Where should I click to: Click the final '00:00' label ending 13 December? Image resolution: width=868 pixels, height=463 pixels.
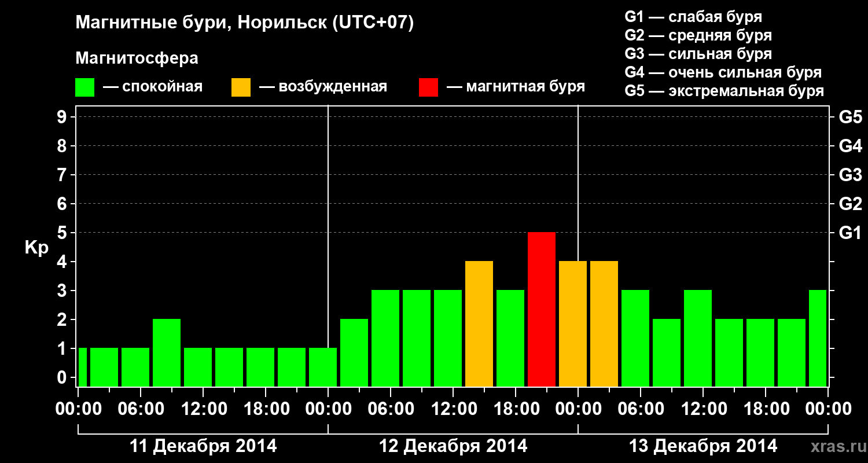tap(828, 409)
